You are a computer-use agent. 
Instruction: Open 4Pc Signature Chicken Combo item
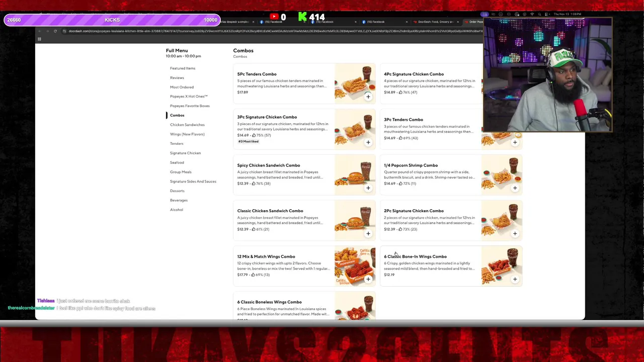(x=414, y=74)
